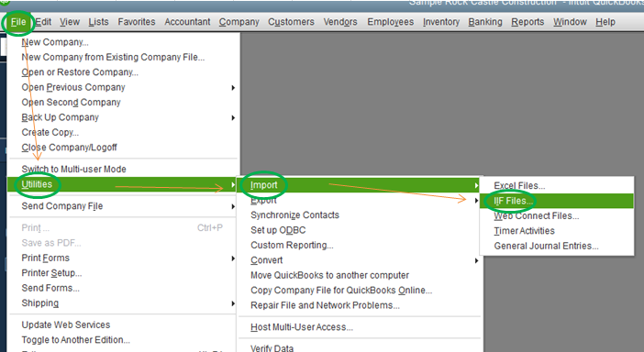This screenshot has width=644, height=352.
Task: Open the Reports menu
Action: 527,22
